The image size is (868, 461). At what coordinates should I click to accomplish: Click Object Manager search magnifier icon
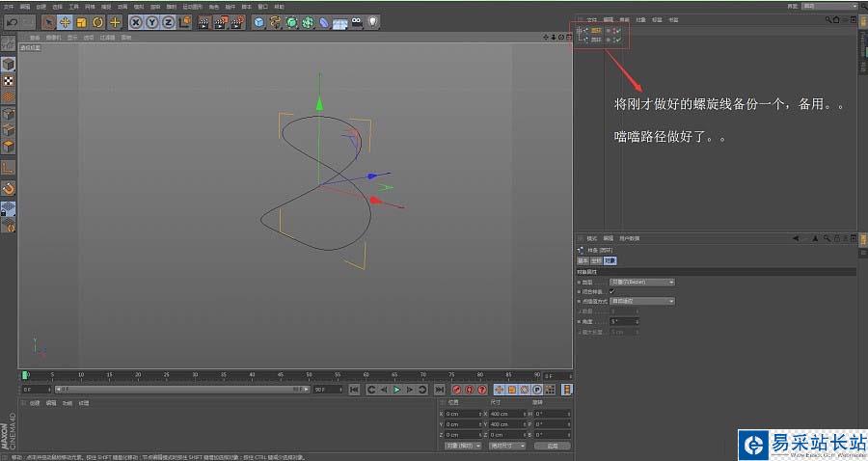tap(828, 20)
